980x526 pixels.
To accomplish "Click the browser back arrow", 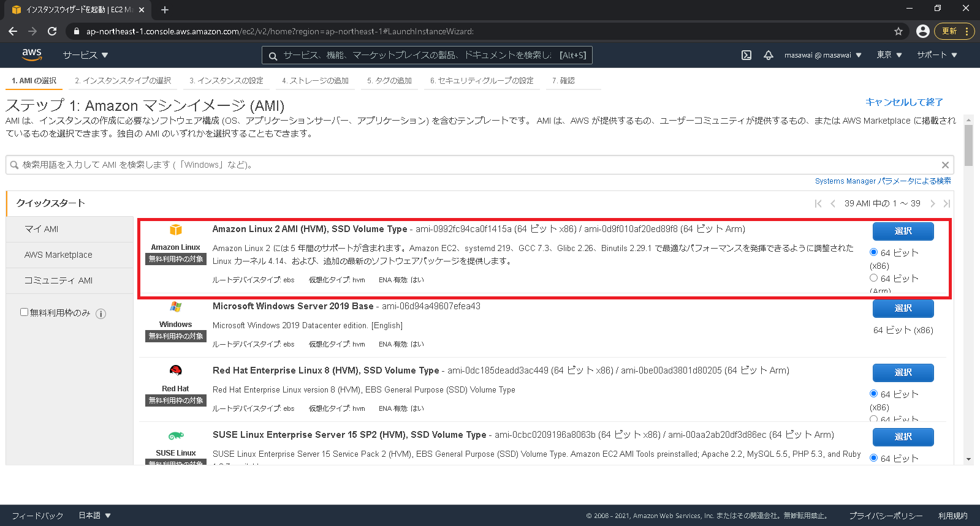I will pos(13,31).
